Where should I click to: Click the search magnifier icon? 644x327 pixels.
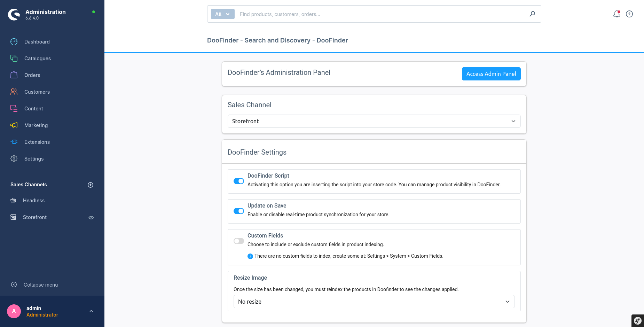[532, 14]
